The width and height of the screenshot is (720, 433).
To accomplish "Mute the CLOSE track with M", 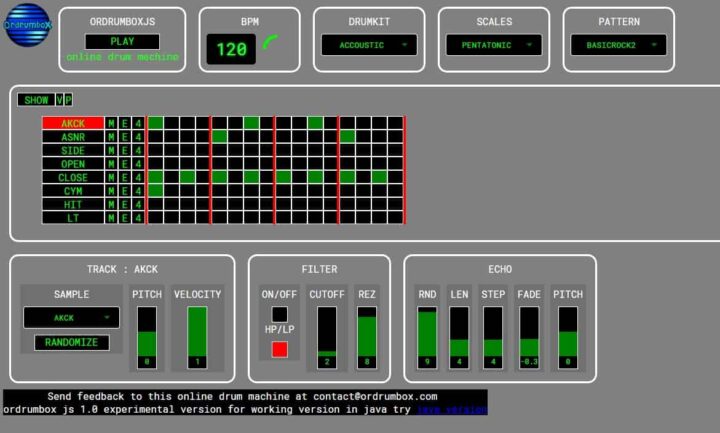I will click(113, 177).
